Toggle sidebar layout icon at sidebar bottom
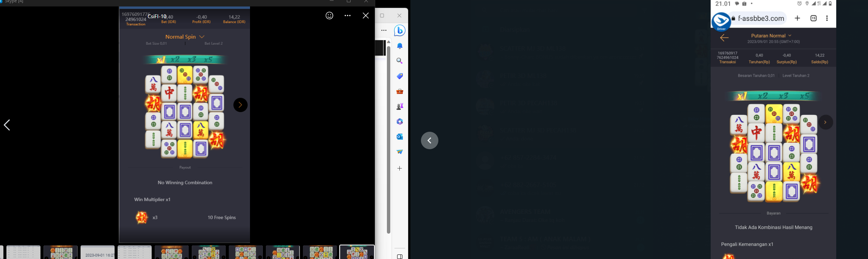This screenshot has height=259, width=868. 400,256
